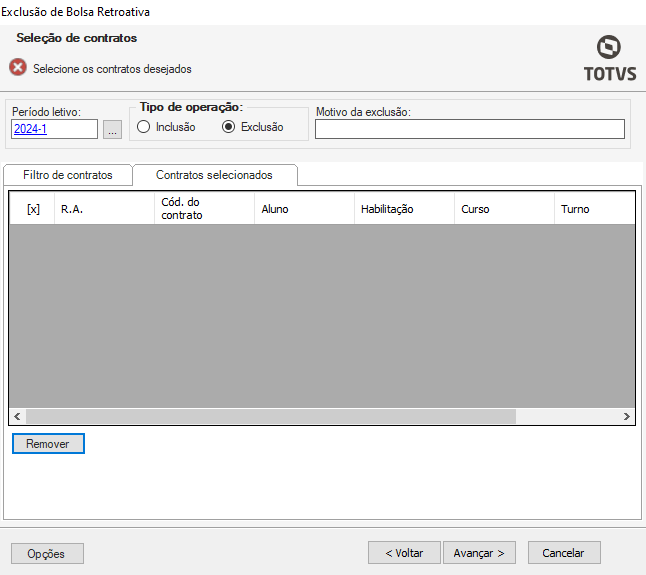The width and height of the screenshot is (646, 575).
Task: Click the red error icon
Action: pos(18,68)
